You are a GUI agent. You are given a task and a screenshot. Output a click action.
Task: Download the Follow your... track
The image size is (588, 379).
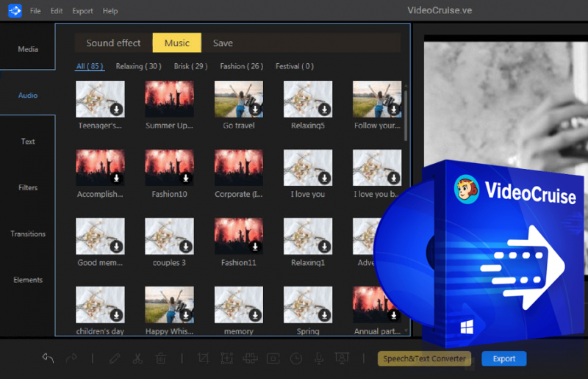pyautogui.click(x=394, y=109)
